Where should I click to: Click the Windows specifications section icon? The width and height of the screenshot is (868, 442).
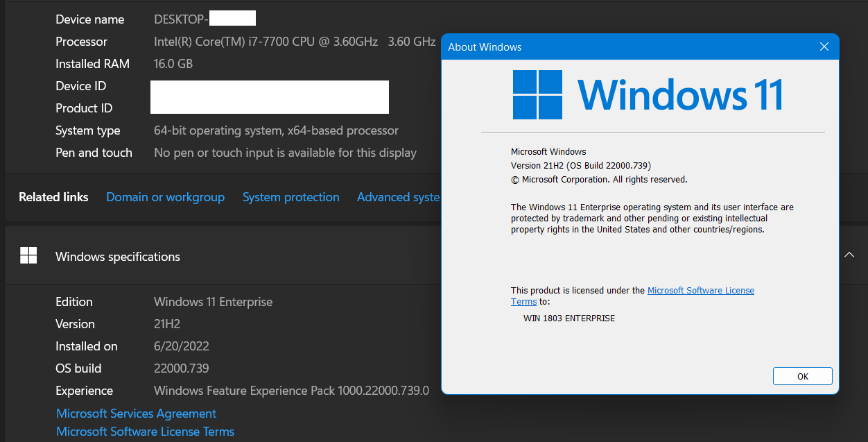point(28,256)
